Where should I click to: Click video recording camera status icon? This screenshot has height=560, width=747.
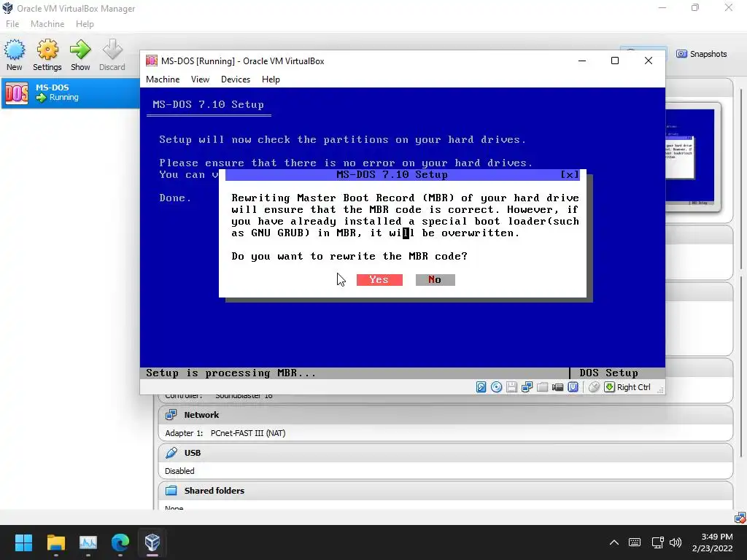point(557,387)
